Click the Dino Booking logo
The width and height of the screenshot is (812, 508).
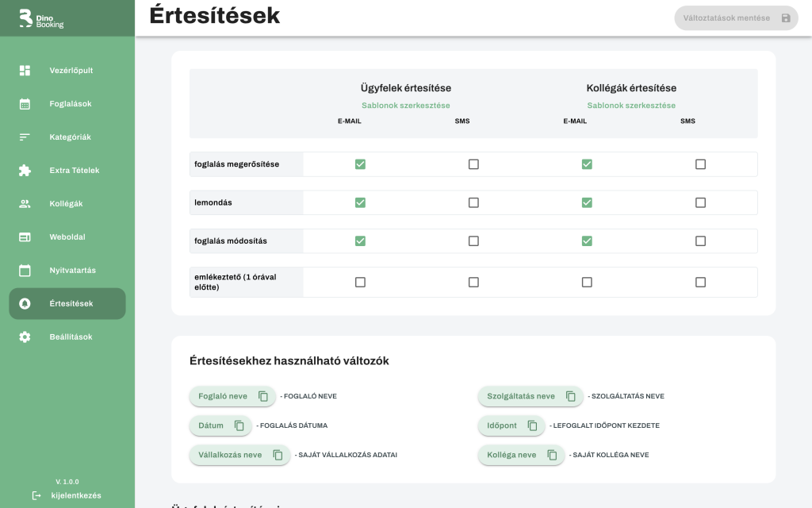pos(41,18)
